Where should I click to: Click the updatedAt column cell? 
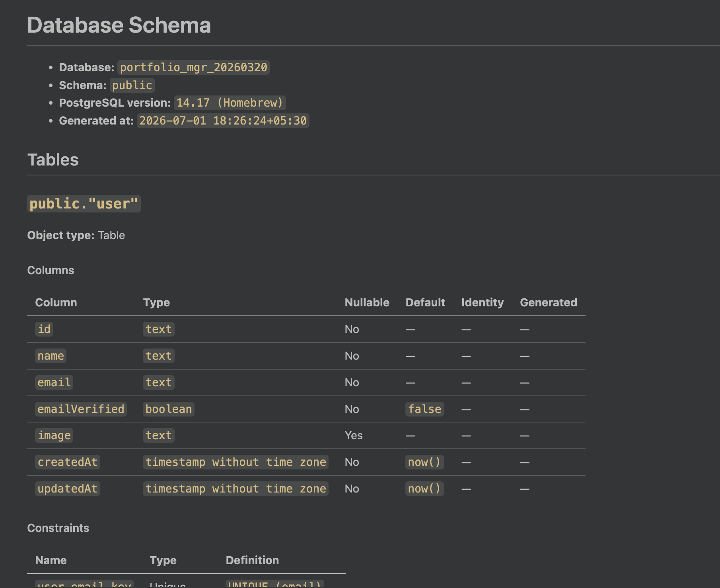[68, 489]
